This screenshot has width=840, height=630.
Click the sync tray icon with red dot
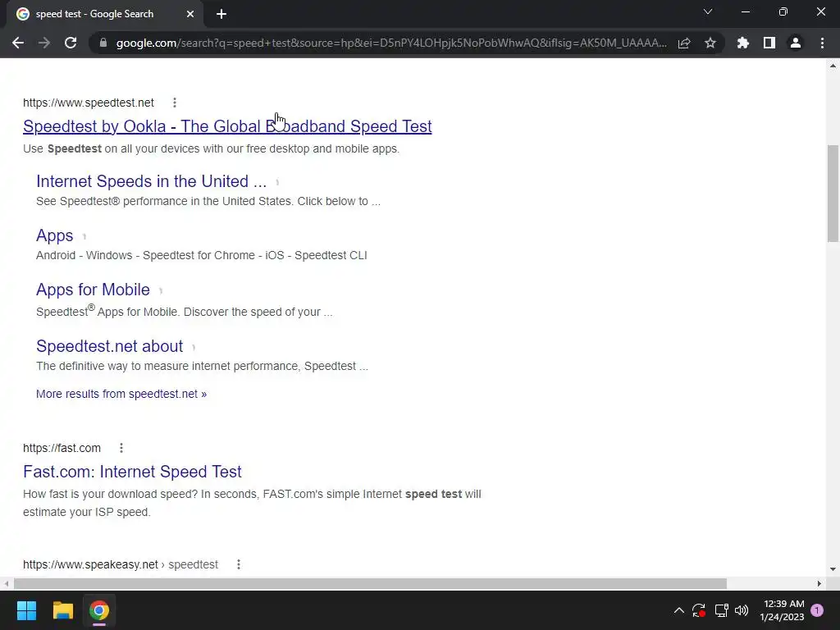[699, 610]
